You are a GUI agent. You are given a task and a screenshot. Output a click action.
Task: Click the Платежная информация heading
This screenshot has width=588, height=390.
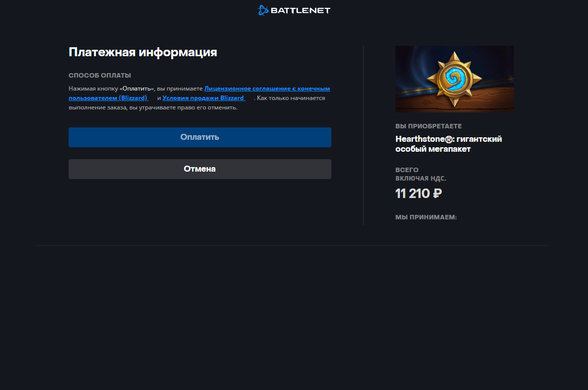click(143, 52)
